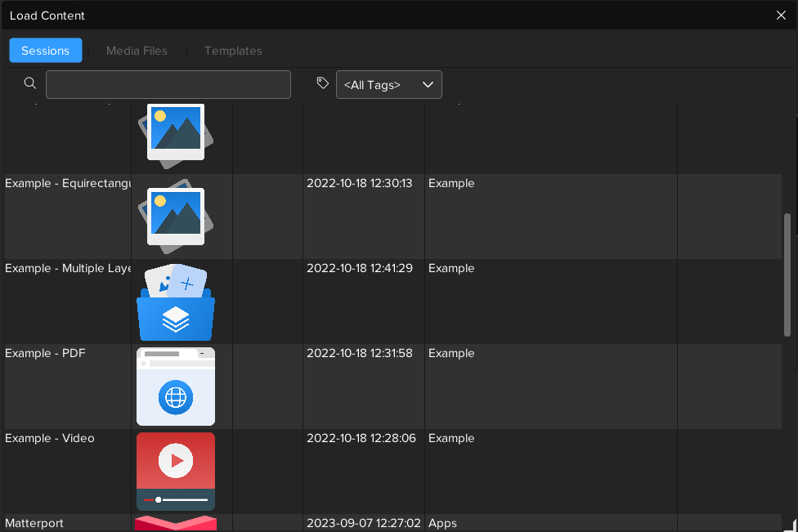
Task: Select the topmost partially visible image thumbnail
Action: pos(176,135)
